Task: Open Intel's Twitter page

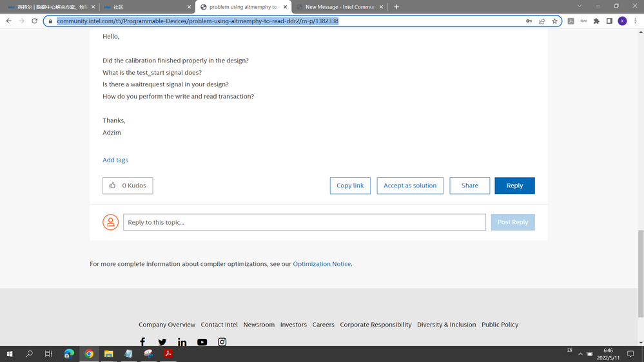Action: pos(162,341)
